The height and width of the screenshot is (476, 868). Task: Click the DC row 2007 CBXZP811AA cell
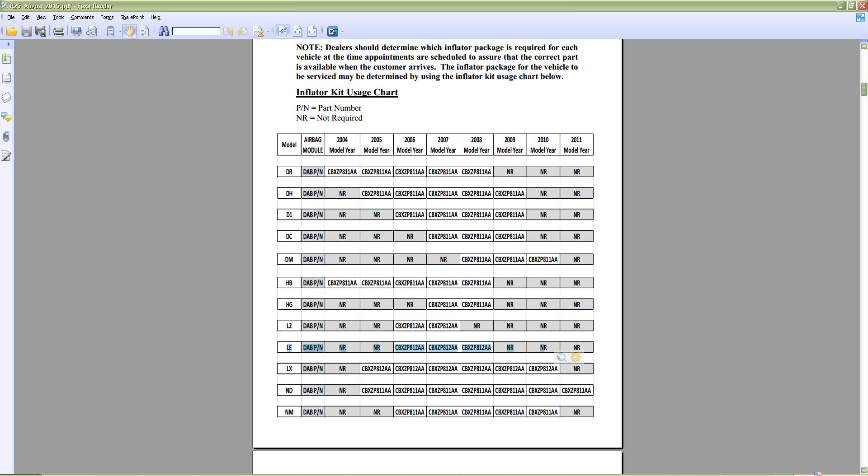click(x=443, y=236)
